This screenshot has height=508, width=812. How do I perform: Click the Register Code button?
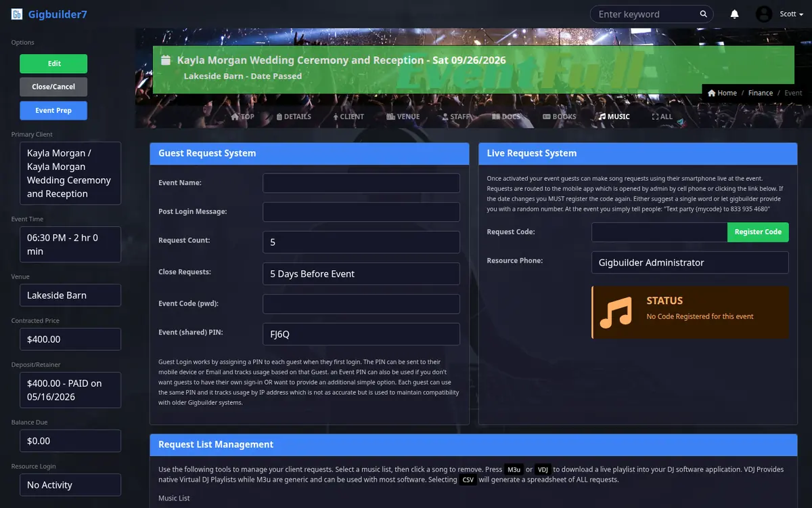coord(758,232)
